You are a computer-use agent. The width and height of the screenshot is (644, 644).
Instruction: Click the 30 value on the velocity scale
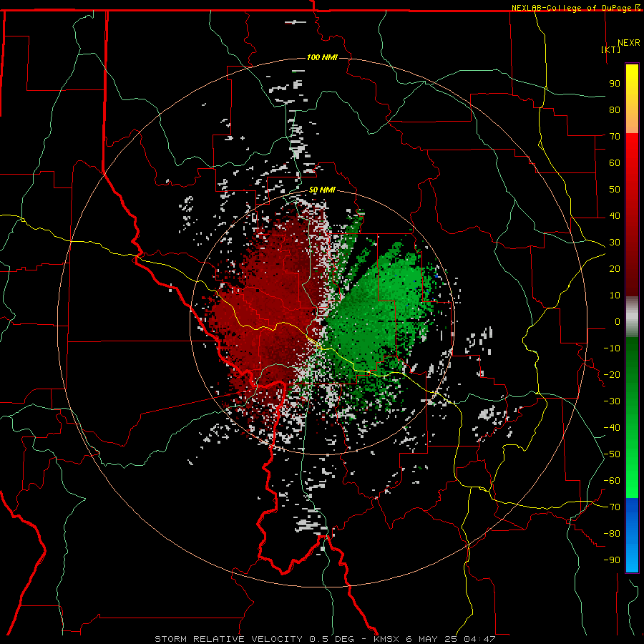[x=615, y=243]
